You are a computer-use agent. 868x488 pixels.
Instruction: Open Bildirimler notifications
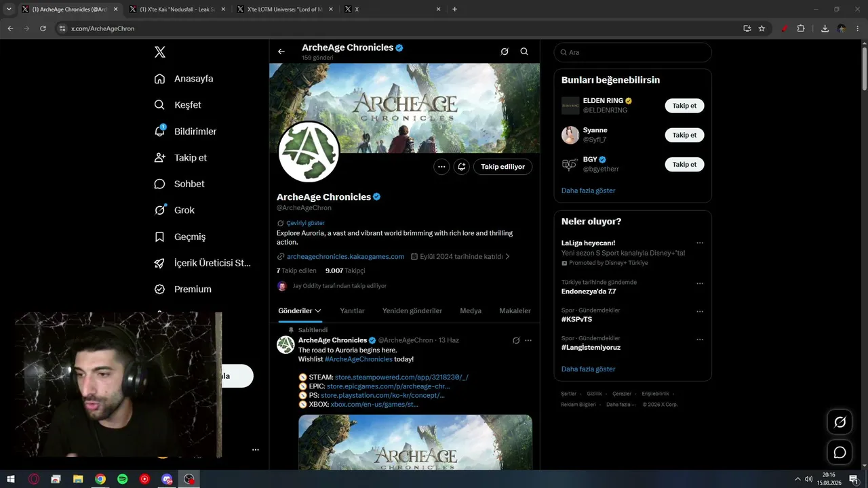[x=185, y=131]
